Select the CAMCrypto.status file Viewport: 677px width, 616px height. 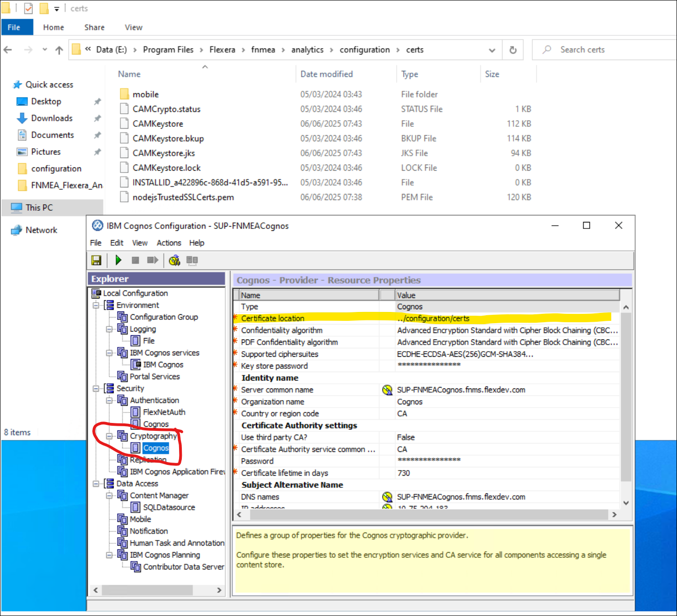166,109
